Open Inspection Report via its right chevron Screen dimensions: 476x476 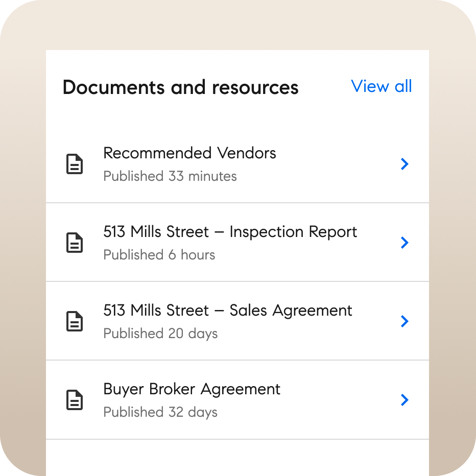point(404,243)
